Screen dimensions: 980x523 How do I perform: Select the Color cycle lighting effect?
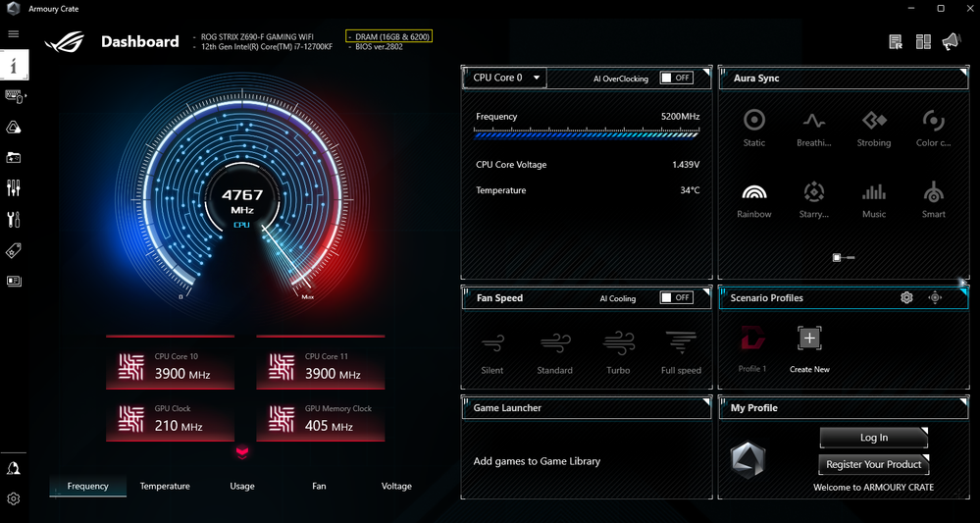(933, 129)
